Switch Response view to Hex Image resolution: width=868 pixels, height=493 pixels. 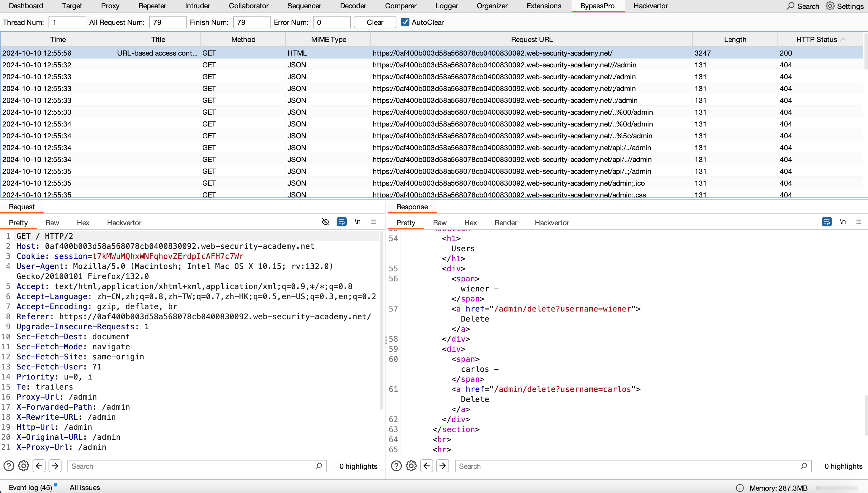tap(470, 223)
